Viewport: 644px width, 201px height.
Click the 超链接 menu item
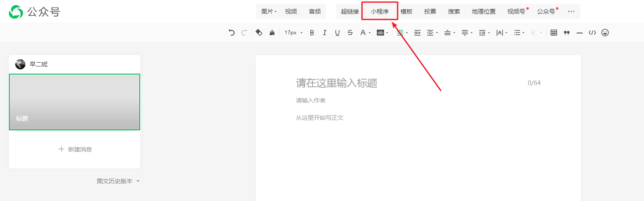[x=350, y=11]
